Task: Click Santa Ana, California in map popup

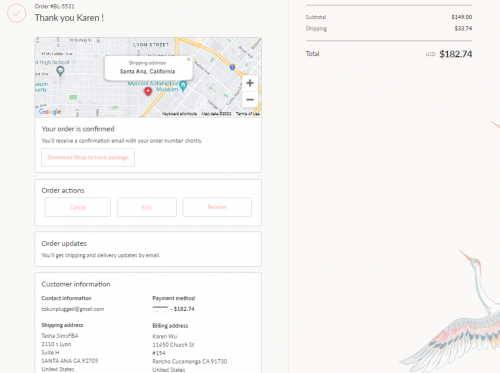Action: click(x=147, y=71)
